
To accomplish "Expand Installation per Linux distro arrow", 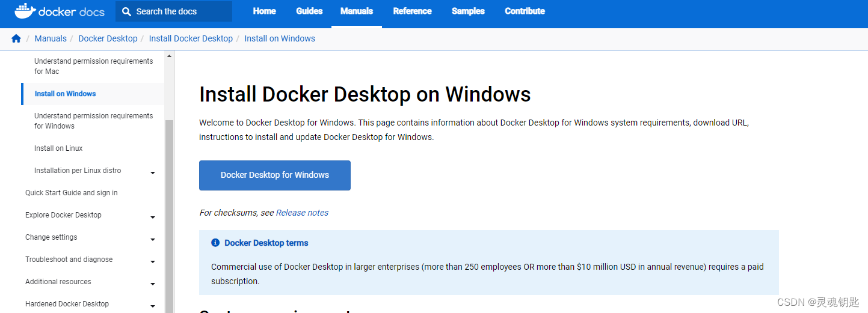I will pyautogui.click(x=153, y=173).
